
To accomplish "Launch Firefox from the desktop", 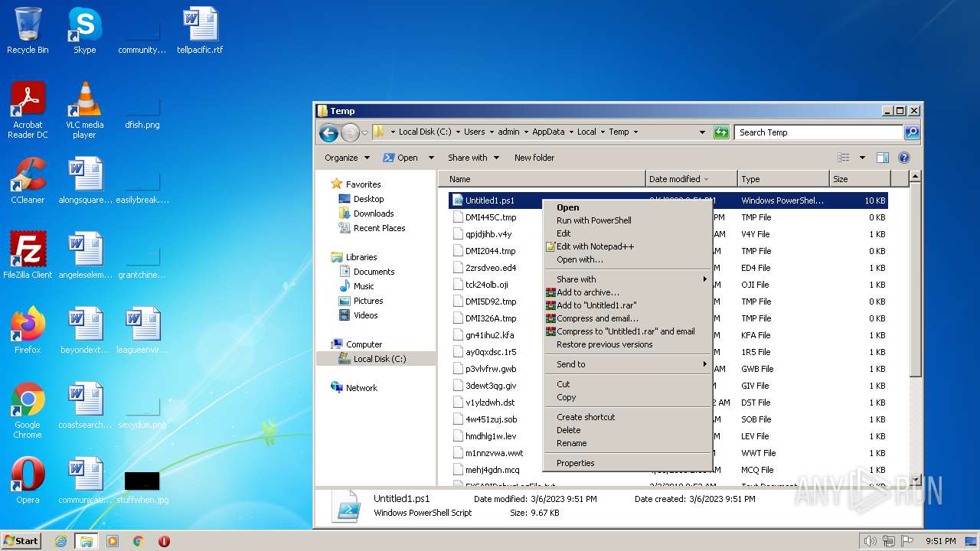I will pyautogui.click(x=28, y=331).
